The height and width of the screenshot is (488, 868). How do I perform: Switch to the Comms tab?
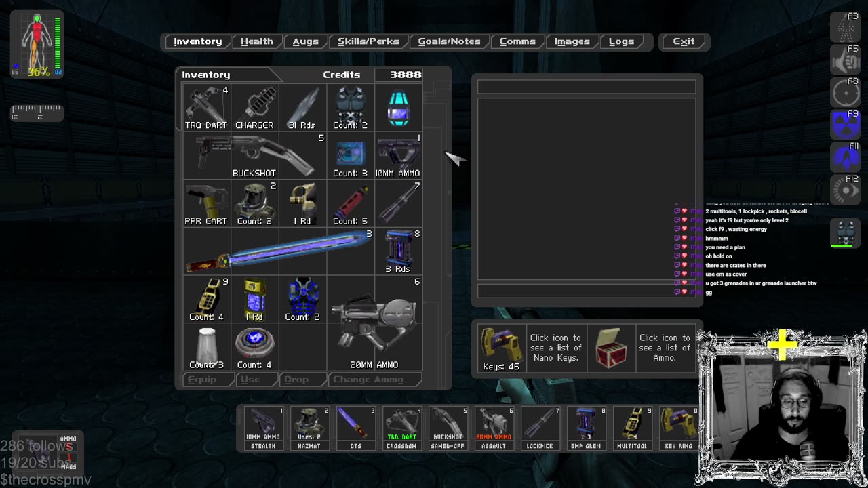(517, 41)
